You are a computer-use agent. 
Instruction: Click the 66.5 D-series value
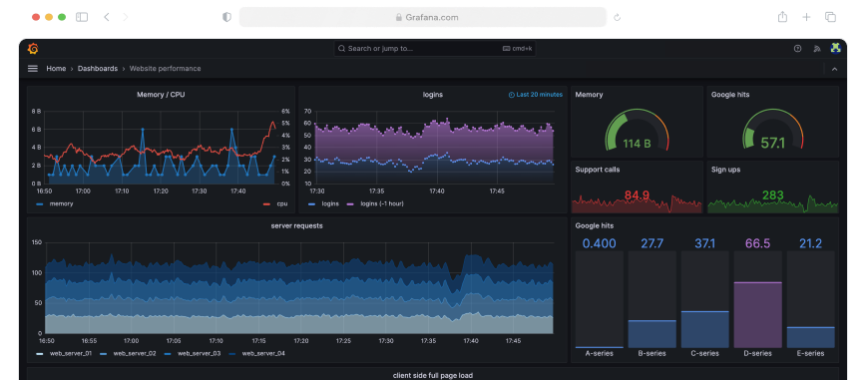(x=758, y=243)
